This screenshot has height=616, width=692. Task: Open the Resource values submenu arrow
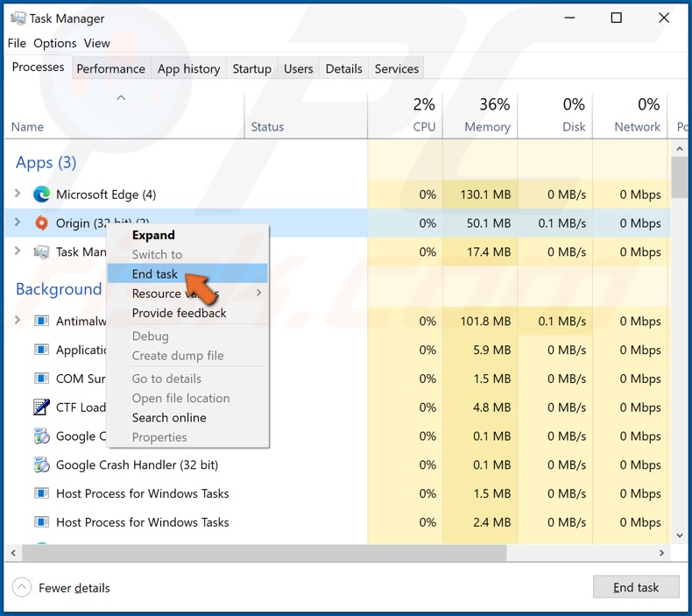point(258,294)
